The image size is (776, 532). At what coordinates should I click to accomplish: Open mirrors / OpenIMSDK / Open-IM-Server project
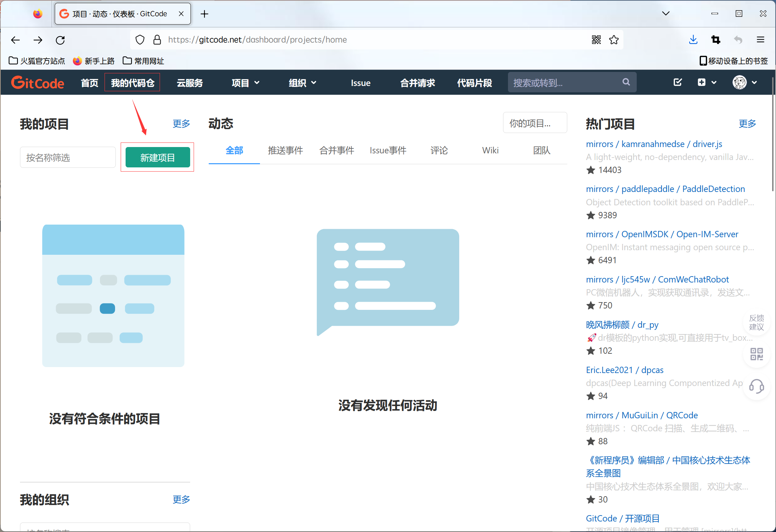662,234
